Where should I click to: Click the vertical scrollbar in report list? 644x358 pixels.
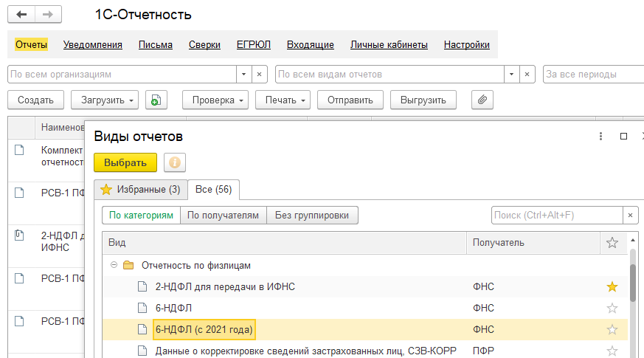pos(633,283)
